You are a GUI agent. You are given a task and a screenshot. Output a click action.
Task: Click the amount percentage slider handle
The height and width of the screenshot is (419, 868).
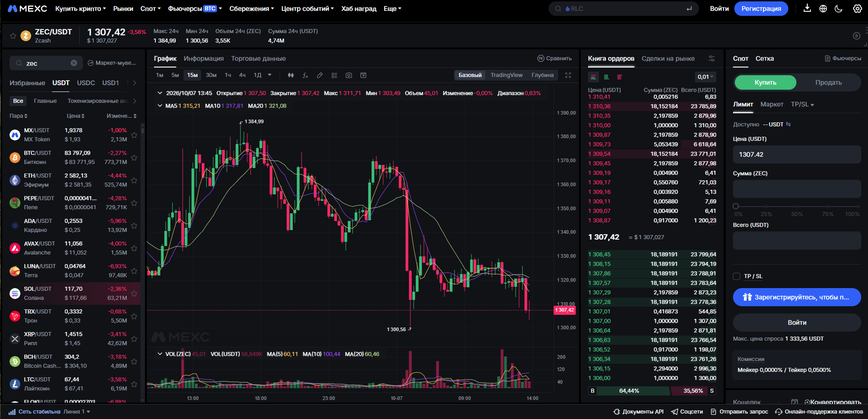736,206
